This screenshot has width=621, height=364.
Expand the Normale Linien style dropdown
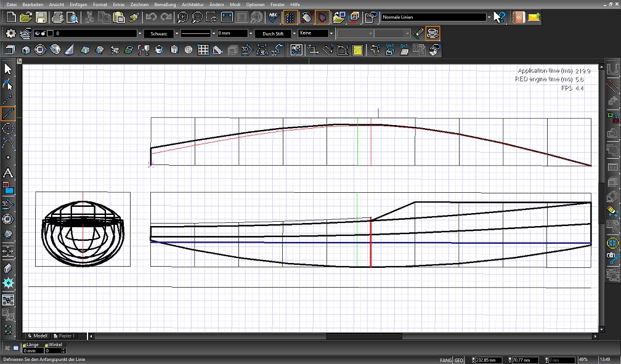pos(489,17)
